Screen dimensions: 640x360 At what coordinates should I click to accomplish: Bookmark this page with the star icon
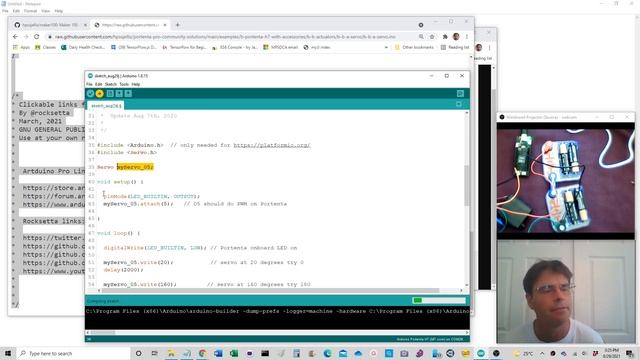[x=432, y=37]
